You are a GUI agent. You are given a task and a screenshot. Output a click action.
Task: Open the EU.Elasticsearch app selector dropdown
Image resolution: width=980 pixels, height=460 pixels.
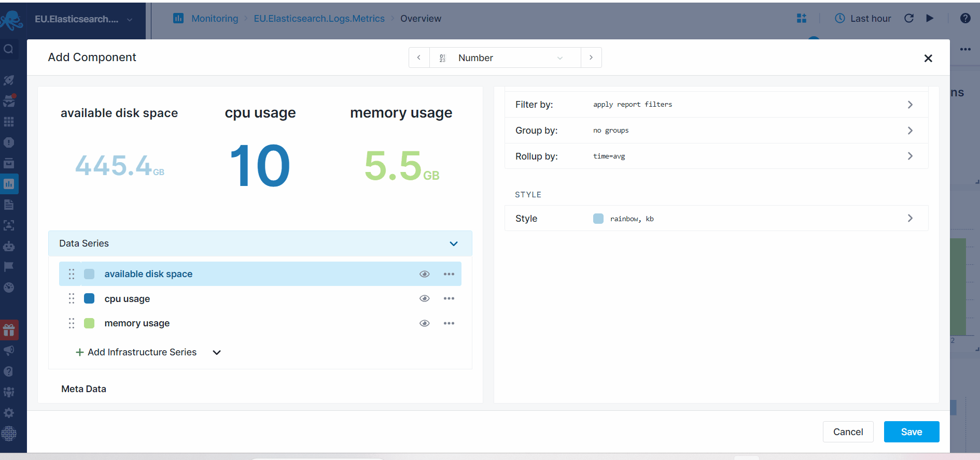point(84,20)
